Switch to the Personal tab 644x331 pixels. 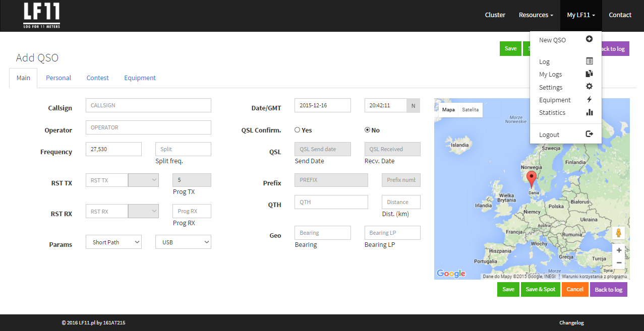(x=58, y=78)
